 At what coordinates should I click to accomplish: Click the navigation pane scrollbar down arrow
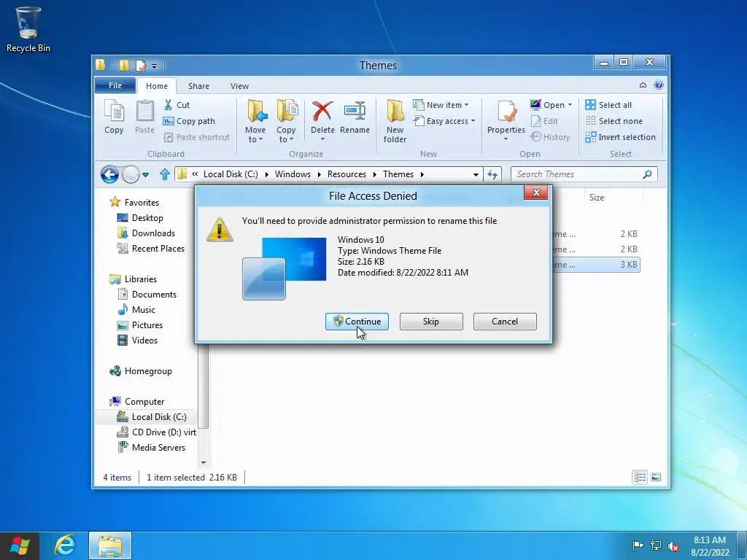point(204,463)
